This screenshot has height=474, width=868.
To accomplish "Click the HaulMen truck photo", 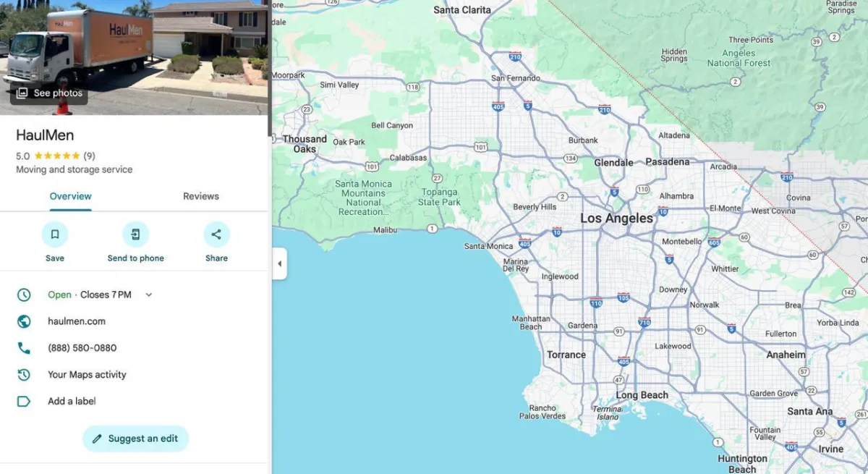I will pos(134,57).
